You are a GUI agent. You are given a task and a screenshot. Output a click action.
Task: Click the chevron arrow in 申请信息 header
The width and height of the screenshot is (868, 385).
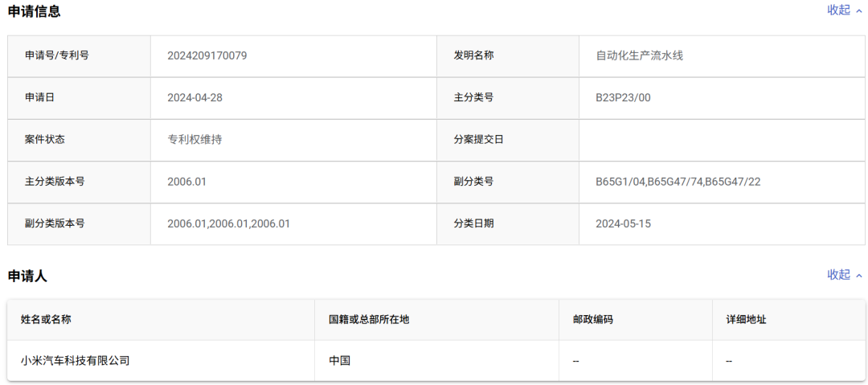[x=859, y=11]
